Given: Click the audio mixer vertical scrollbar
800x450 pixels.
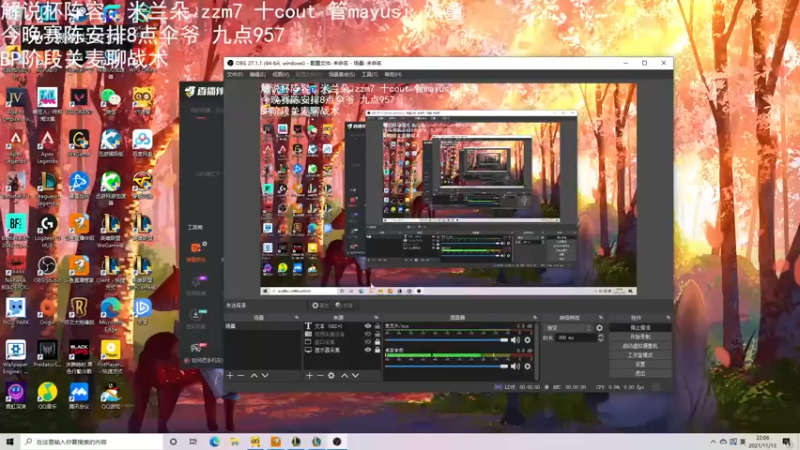Looking at the screenshot, I should (x=536, y=351).
